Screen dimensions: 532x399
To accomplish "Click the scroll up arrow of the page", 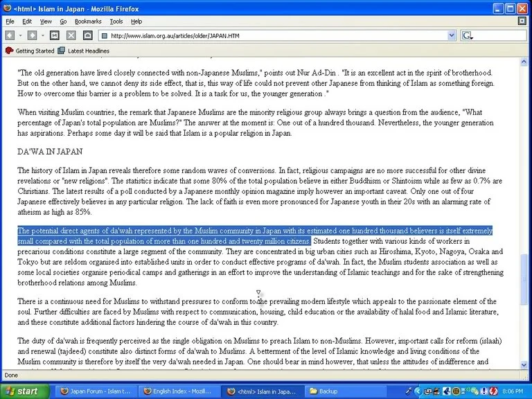I will 524,62.
